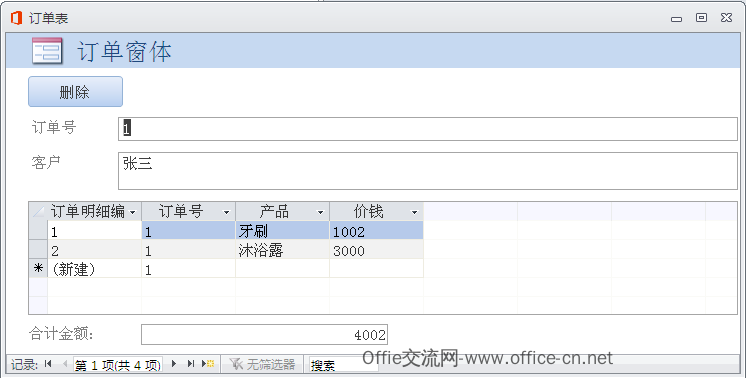Go to previous record arrow
Image resolution: width=746 pixels, height=378 pixels.
click(x=65, y=364)
